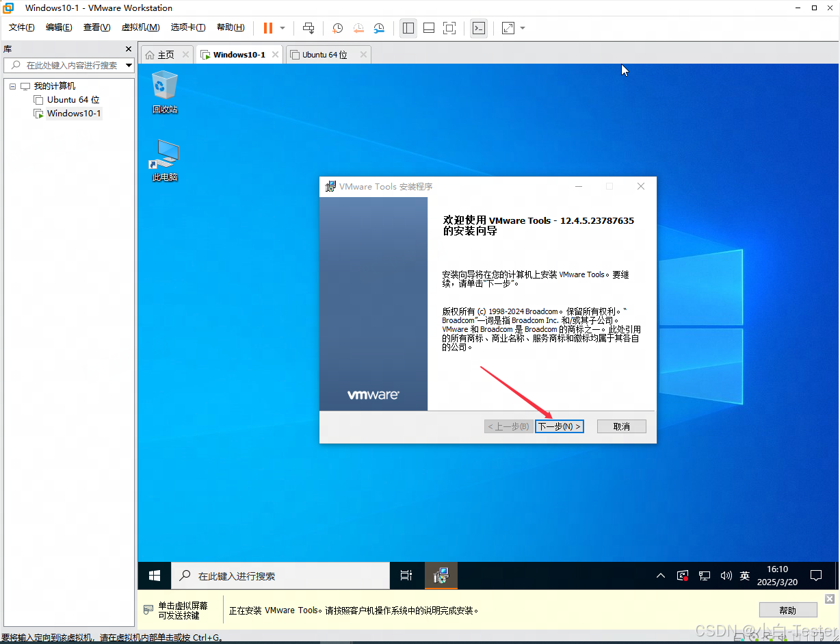Click the VMware Workstation app title icon
This screenshot has height=644, width=840.
8,8
